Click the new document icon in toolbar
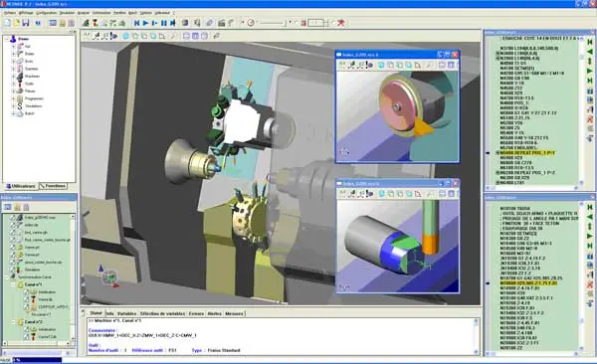Viewport: 597px width, 364px height. 8,23
